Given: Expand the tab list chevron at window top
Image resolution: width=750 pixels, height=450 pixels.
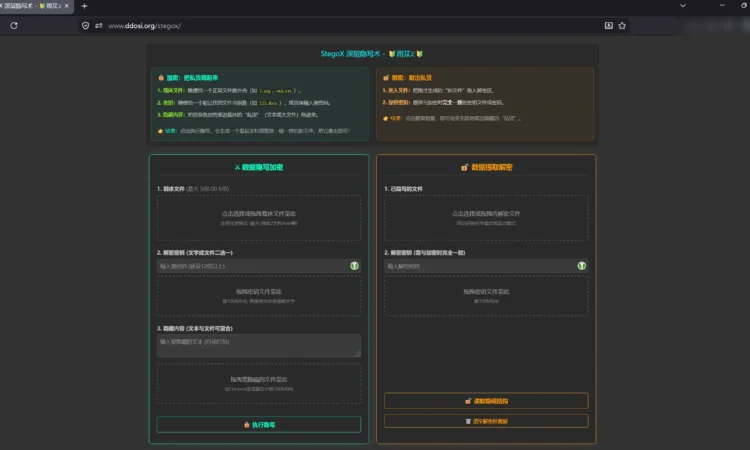Looking at the screenshot, I should pyautogui.click(x=683, y=6).
